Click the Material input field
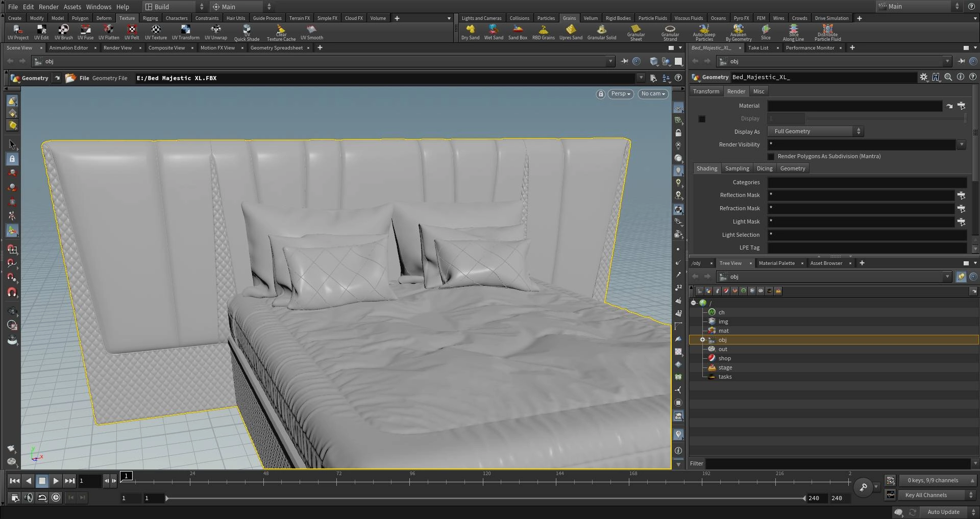 pyautogui.click(x=855, y=106)
